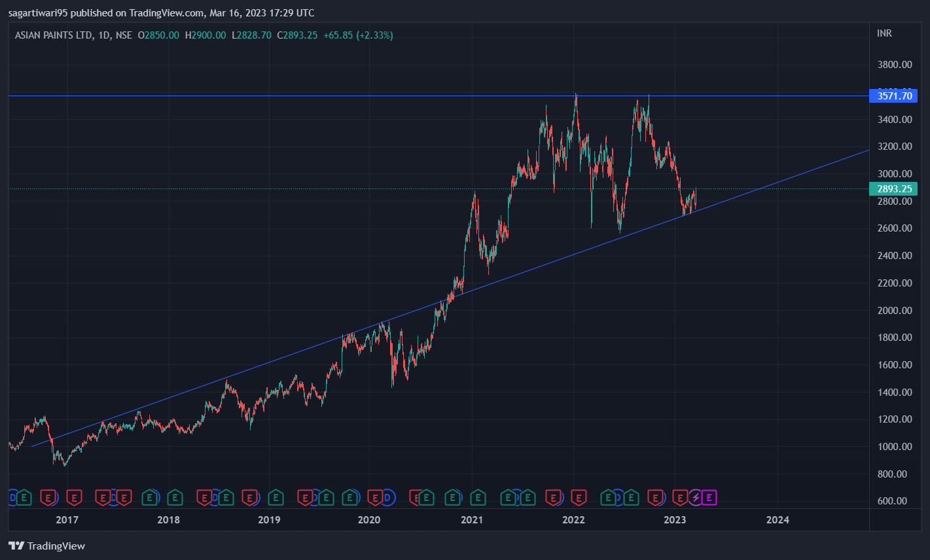This screenshot has height=560, width=930.
Task: Click the purple lightning event marker
Action: click(x=695, y=498)
